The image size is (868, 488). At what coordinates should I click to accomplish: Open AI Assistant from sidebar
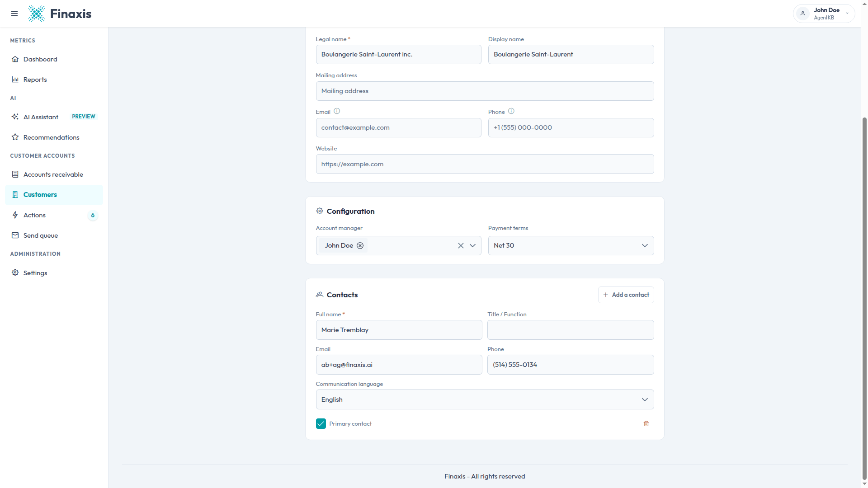54,117
